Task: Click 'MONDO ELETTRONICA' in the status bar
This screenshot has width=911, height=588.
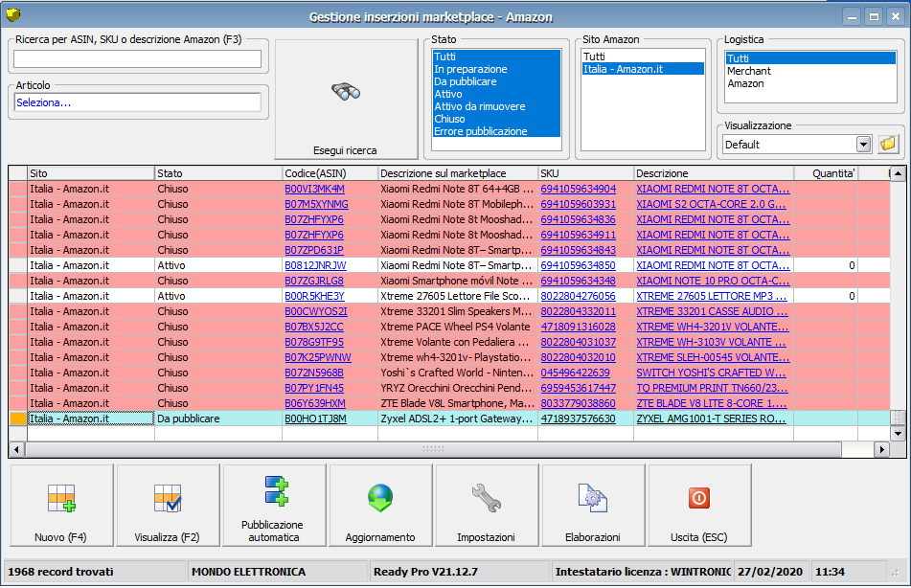Action: (249, 572)
